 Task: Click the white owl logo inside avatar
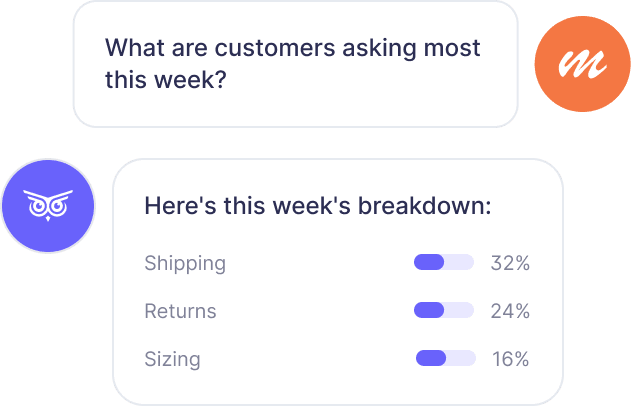48,205
